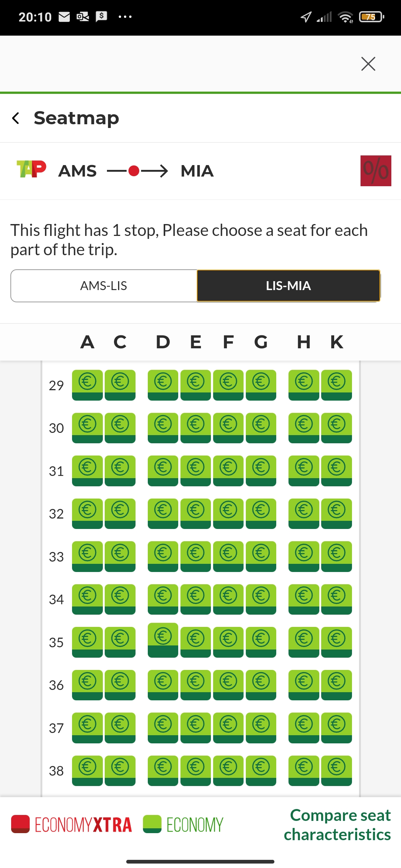The width and height of the screenshot is (401, 868).
Task: Choose seat 33G
Action: tap(261, 556)
